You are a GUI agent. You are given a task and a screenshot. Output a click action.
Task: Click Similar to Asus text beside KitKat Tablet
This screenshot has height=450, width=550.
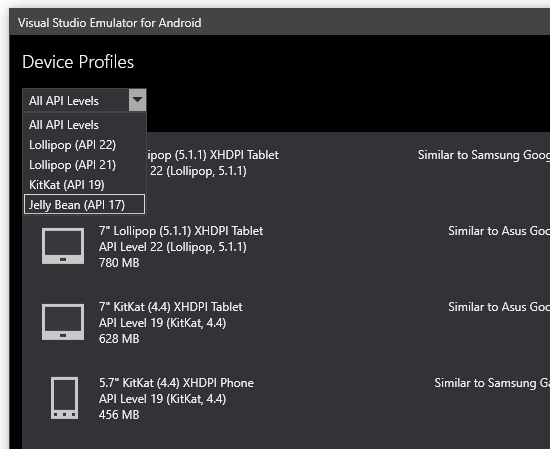pyautogui.click(x=499, y=307)
